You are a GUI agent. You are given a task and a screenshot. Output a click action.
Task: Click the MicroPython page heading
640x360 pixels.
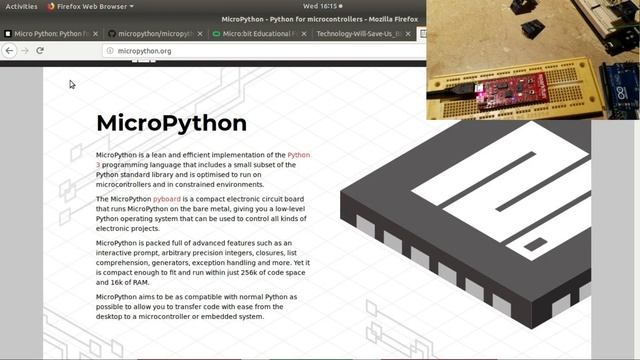pyautogui.click(x=171, y=123)
